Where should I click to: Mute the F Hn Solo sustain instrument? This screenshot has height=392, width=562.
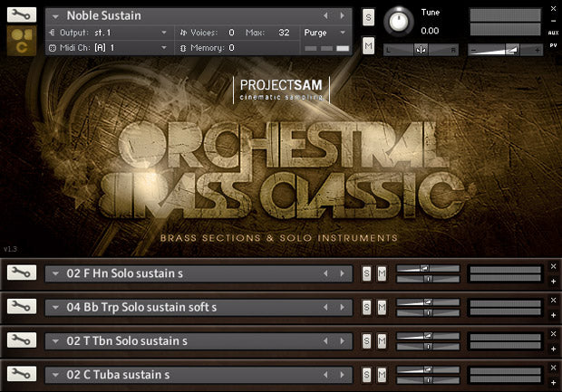(383, 274)
